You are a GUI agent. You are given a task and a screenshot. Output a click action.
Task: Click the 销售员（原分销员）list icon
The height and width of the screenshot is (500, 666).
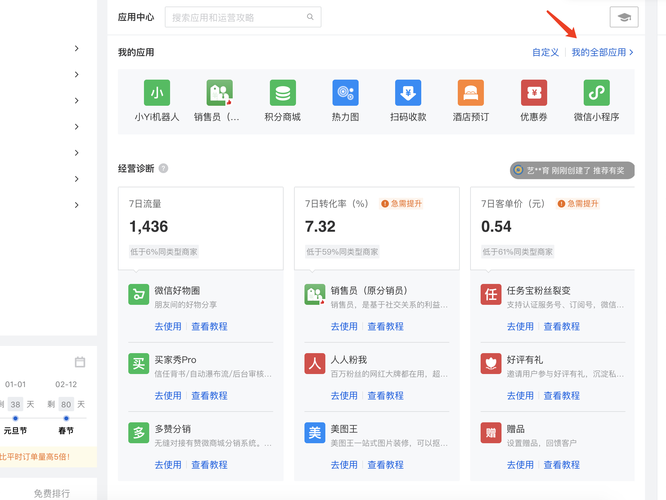[x=315, y=294]
